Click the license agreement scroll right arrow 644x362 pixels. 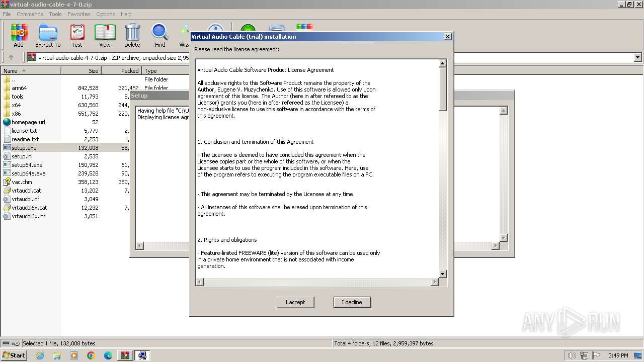click(435, 282)
